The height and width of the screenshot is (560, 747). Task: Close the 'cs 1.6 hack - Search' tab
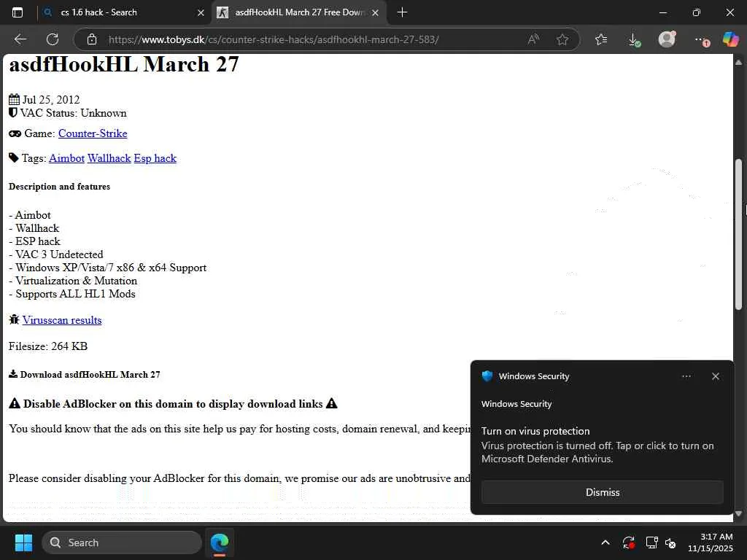coord(201,13)
